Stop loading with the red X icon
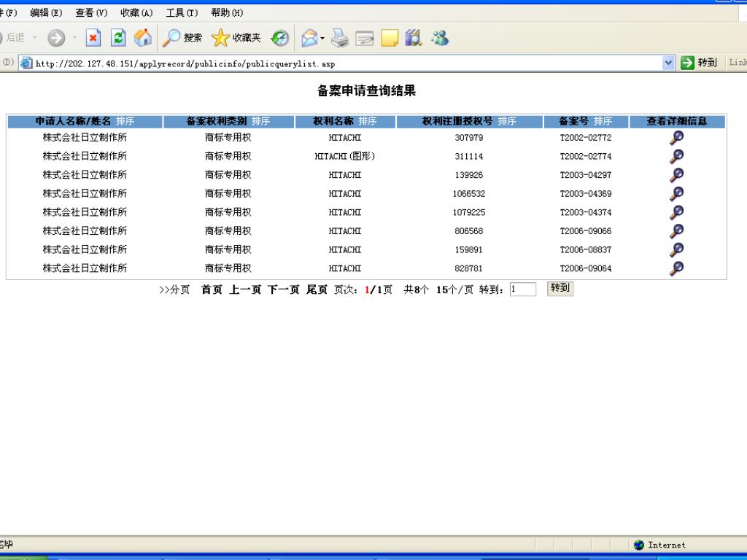This screenshot has width=747, height=560. click(93, 38)
